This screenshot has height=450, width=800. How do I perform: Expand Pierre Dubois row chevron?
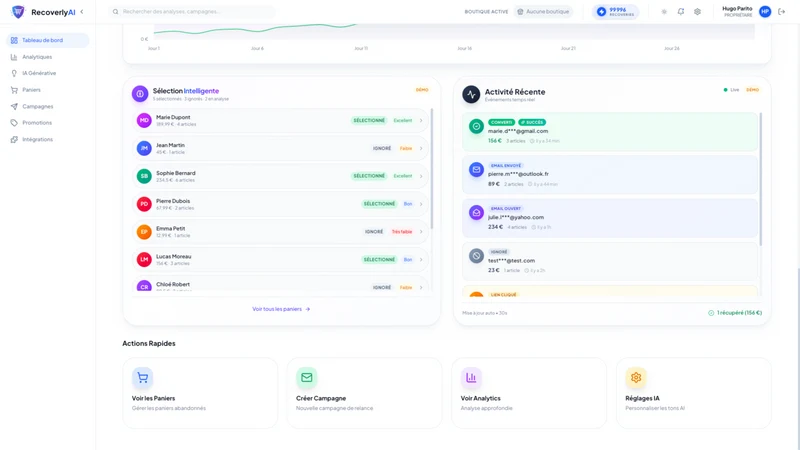421,204
